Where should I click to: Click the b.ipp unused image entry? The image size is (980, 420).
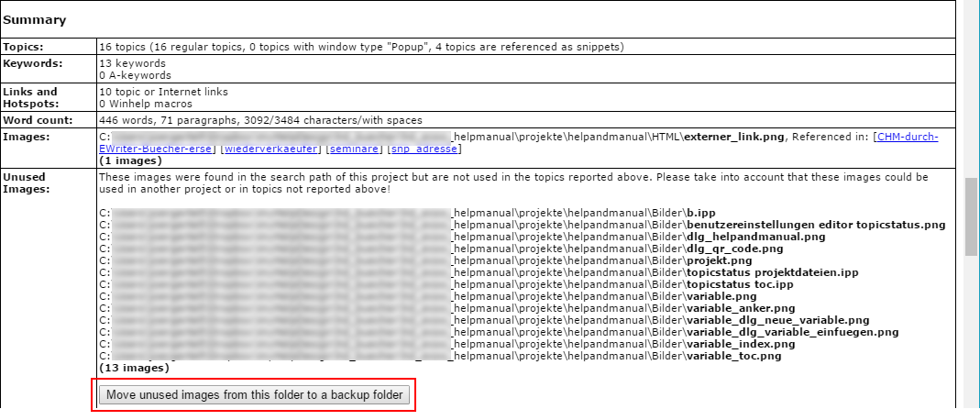(701, 213)
